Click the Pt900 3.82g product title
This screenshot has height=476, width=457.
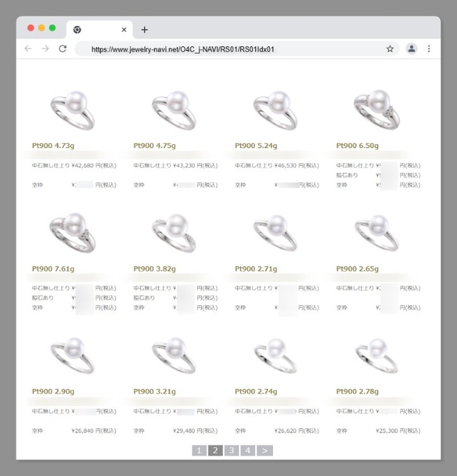click(155, 269)
